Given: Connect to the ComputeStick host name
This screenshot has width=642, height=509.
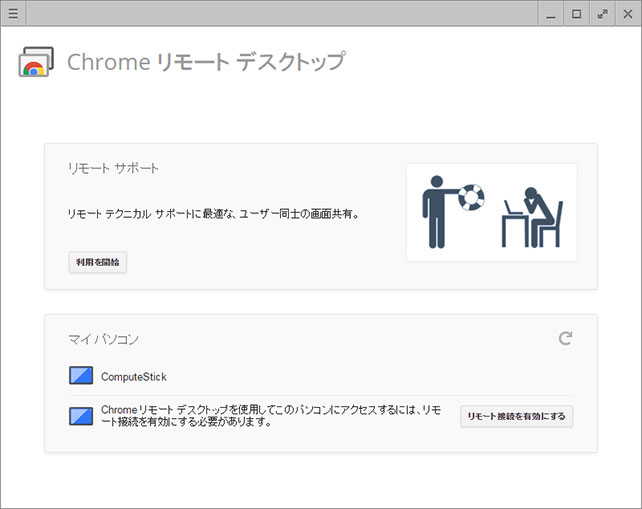Looking at the screenshot, I should pos(133,377).
